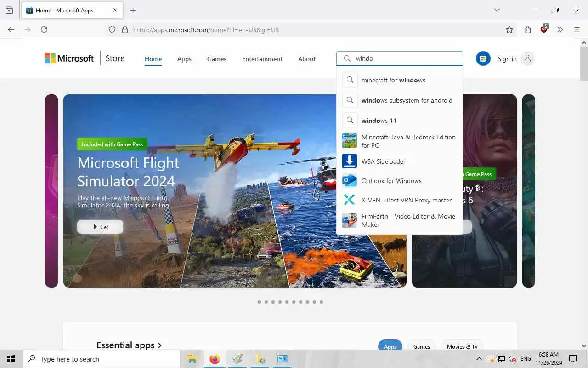The height and width of the screenshot is (368, 588).
Task: Choose X-VPN Best VPN Proxy master suggestion
Action: [400, 200]
